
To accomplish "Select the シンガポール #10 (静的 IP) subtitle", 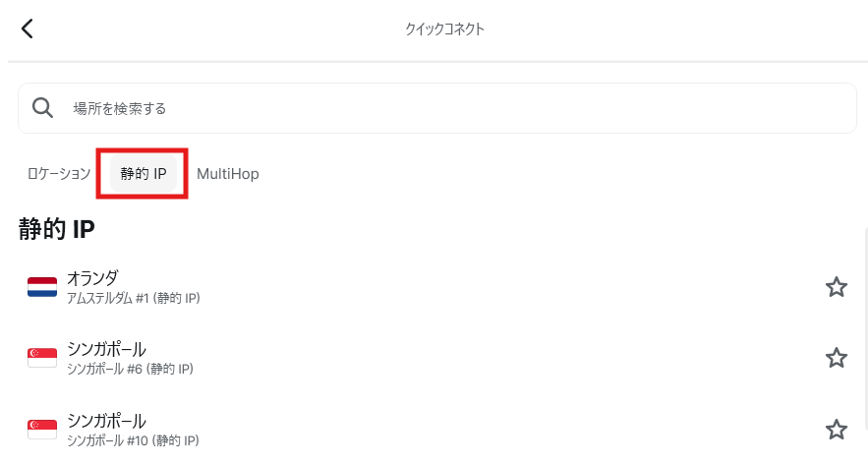I will click(133, 439).
